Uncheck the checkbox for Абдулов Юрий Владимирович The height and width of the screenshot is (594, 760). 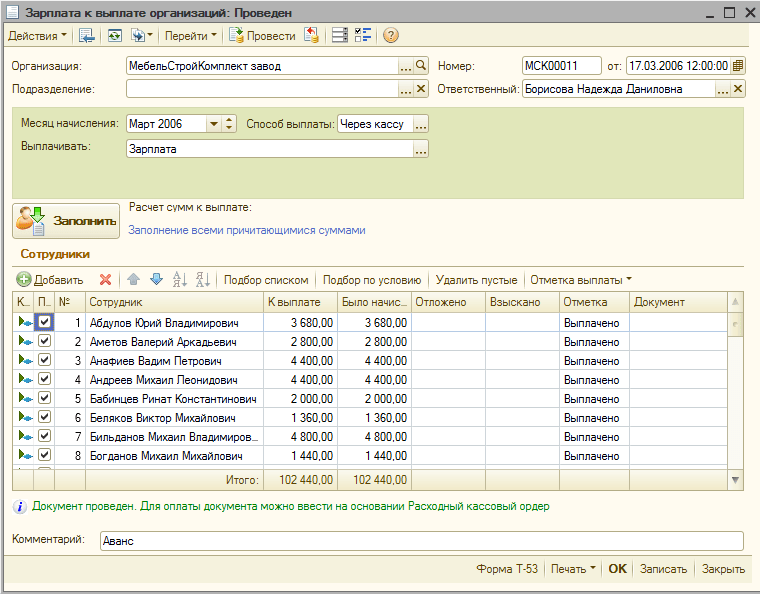tap(45, 323)
